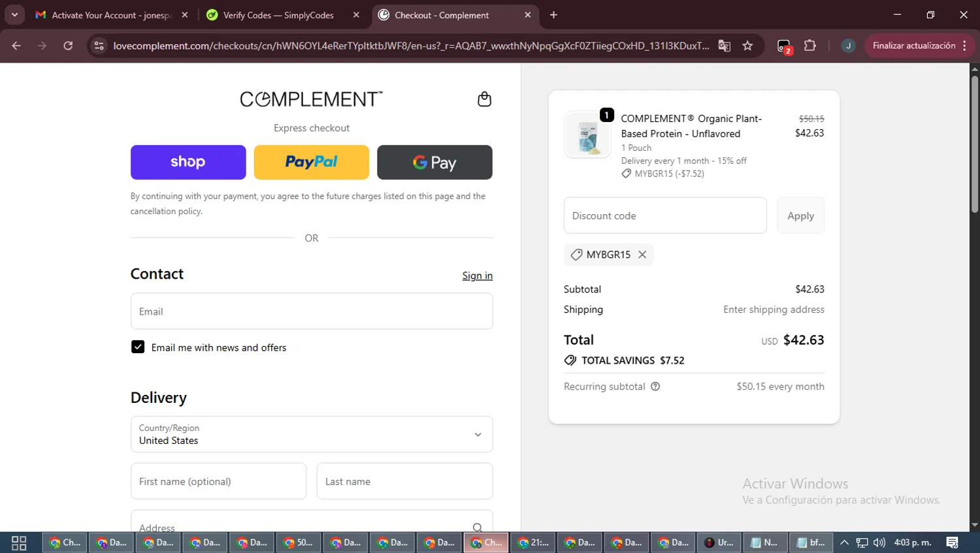This screenshot has width=980, height=553.
Task: Pay with Shop Pay button
Action: coord(188,162)
